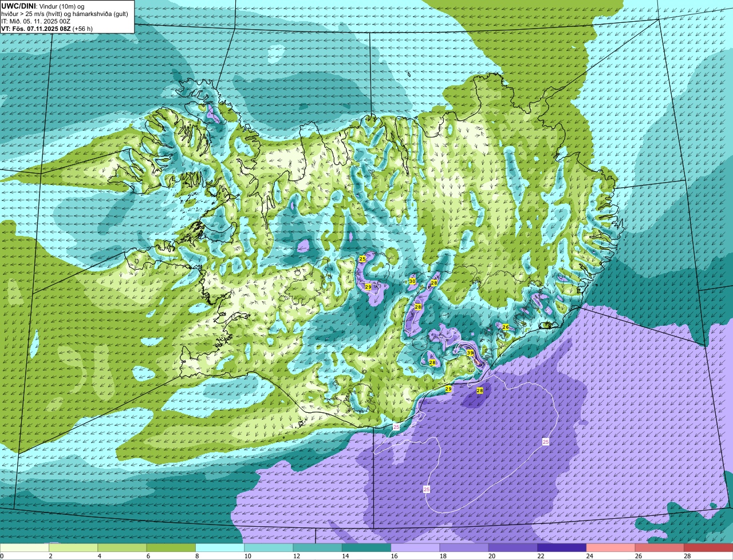The width and height of the screenshot is (733, 560).
Task: Click the legend tick label '8'
Action: 197,556
